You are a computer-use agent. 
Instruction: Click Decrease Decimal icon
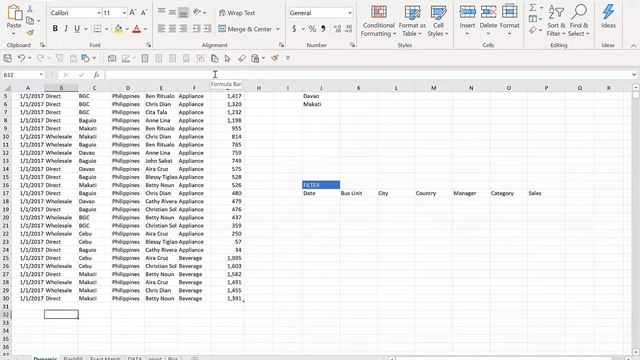[348, 29]
